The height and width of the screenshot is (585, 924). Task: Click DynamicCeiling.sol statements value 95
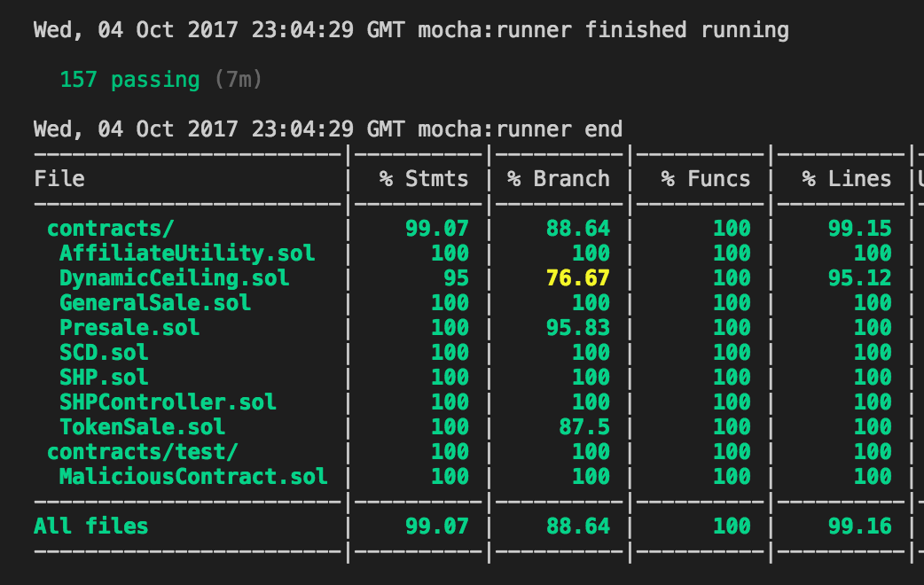pos(456,278)
